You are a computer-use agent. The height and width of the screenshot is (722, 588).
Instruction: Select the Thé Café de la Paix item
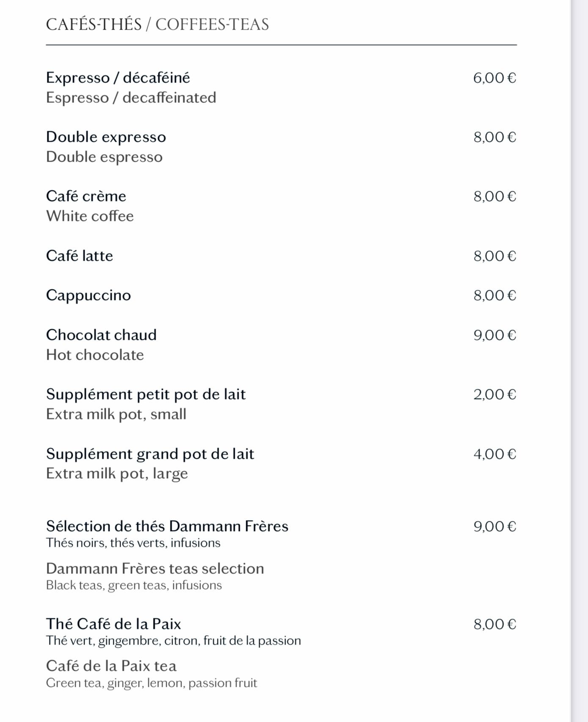114,624
